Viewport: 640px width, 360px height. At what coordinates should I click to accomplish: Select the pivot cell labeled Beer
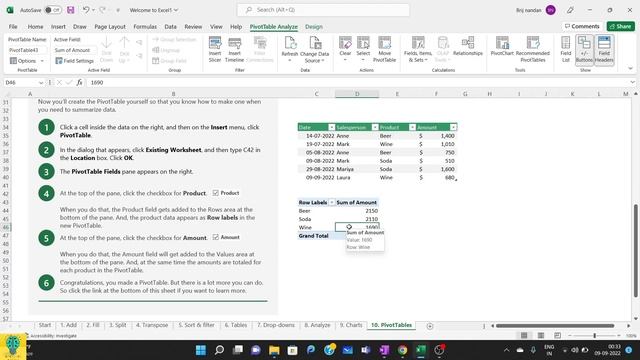coord(316,211)
